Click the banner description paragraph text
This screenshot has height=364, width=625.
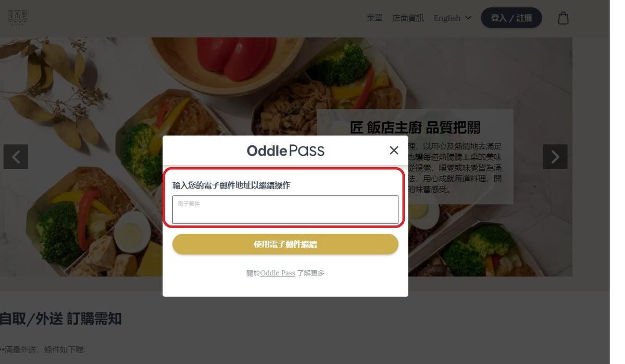(x=455, y=168)
